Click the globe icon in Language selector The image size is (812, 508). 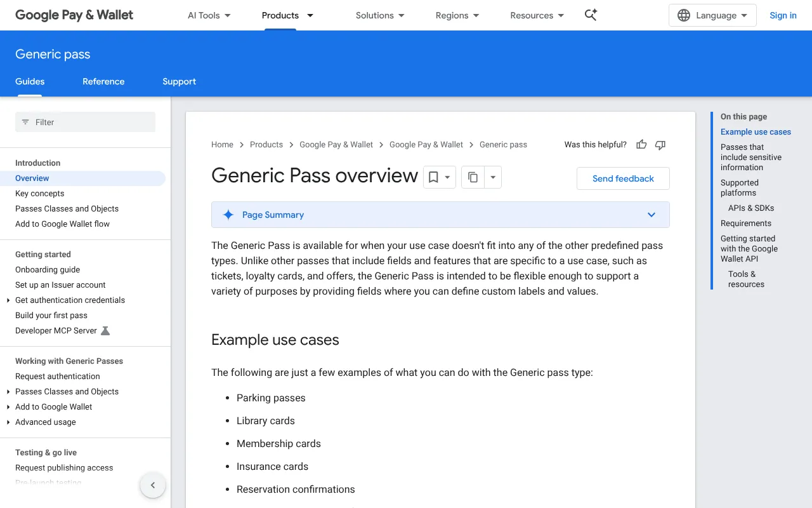coord(684,15)
